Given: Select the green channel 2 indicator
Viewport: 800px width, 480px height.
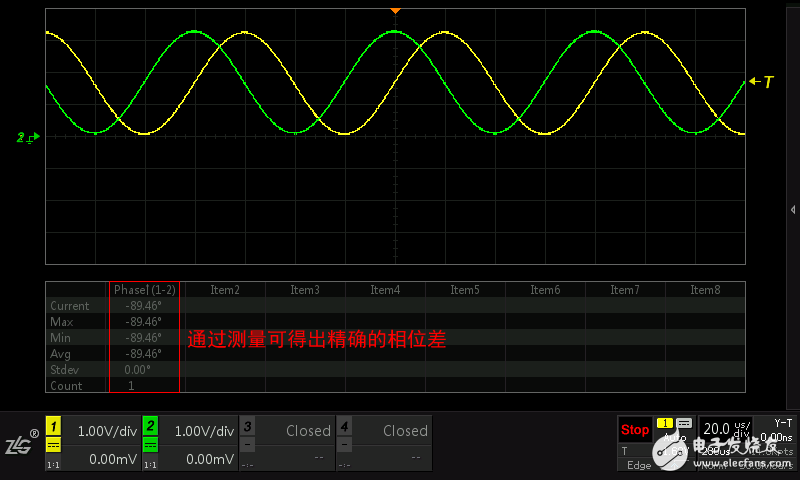Looking at the screenshot, I should tap(151, 426).
